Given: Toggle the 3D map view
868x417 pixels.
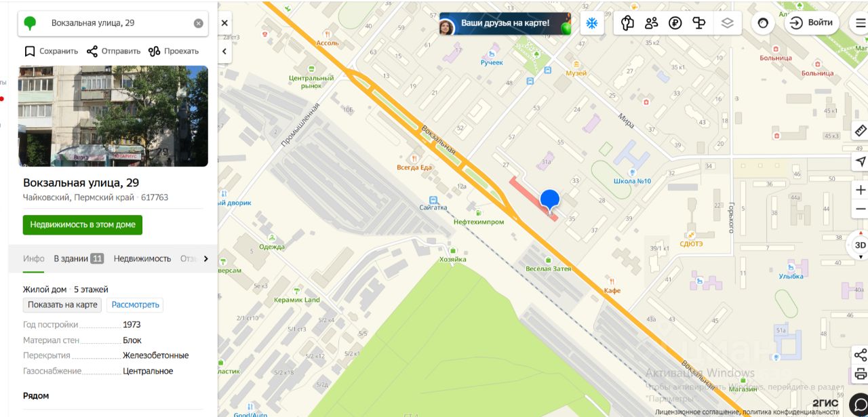Looking at the screenshot, I should (x=860, y=245).
